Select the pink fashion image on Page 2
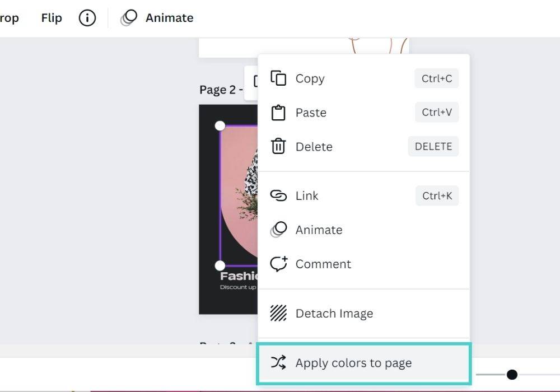Screen dimensions: 560x392 point(239,195)
